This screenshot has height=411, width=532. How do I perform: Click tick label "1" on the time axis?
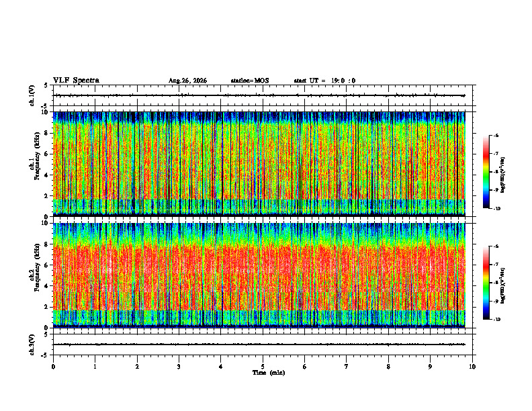tap(95, 367)
